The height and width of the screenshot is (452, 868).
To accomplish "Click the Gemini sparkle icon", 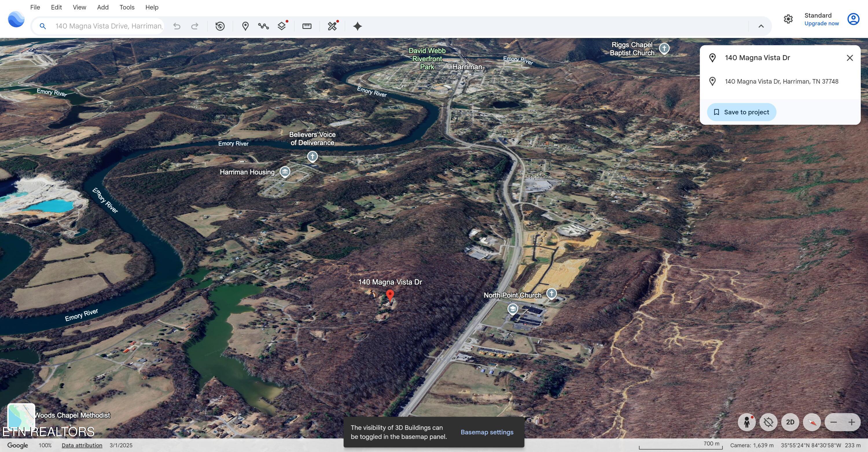I will (x=357, y=26).
